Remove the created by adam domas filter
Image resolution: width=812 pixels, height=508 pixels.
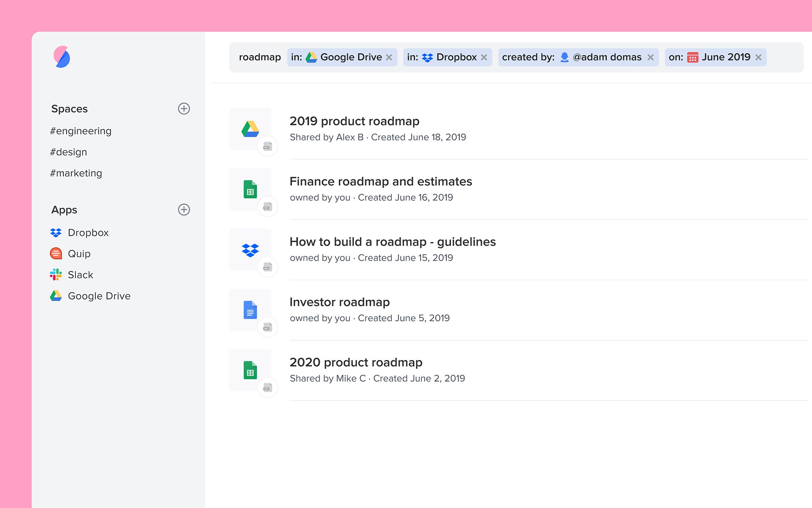[x=650, y=57]
